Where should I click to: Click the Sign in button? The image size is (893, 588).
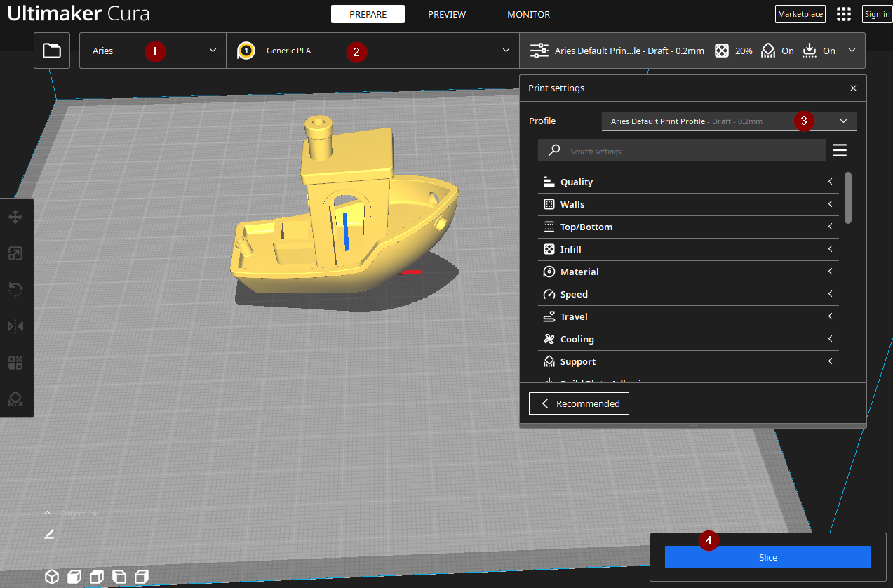[x=877, y=14]
